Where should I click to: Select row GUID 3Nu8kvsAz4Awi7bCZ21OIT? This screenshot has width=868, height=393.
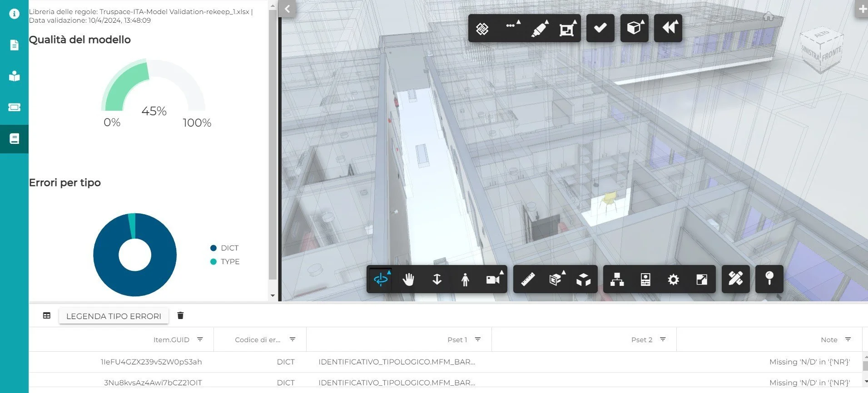point(153,383)
